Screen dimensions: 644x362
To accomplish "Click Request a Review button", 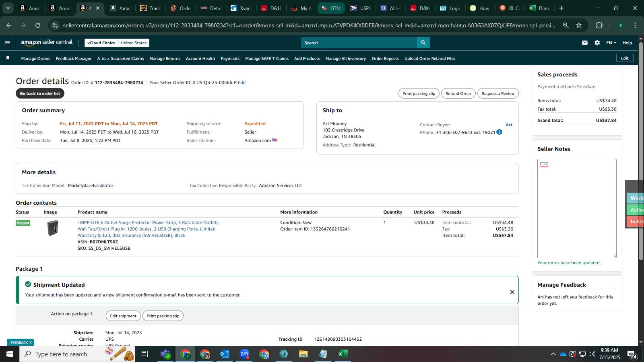I will [x=498, y=93].
